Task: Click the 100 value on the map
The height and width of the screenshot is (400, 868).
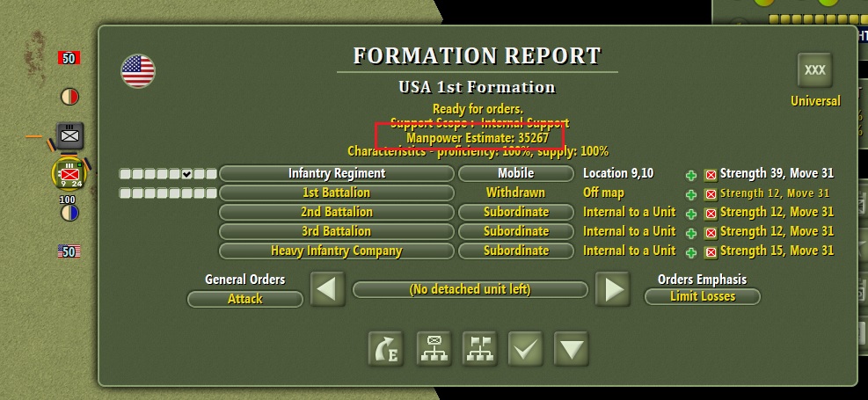Action: (68, 200)
